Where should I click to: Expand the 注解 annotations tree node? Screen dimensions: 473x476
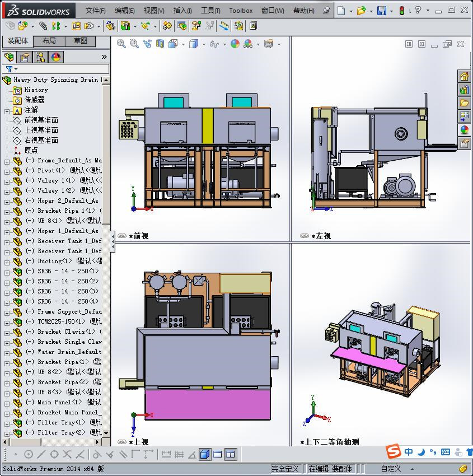coord(7,111)
